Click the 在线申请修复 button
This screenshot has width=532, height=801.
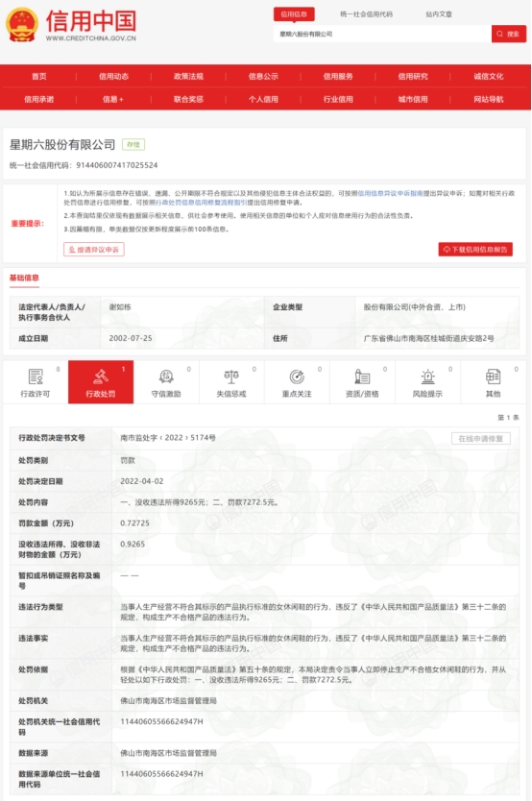[480, 438]
